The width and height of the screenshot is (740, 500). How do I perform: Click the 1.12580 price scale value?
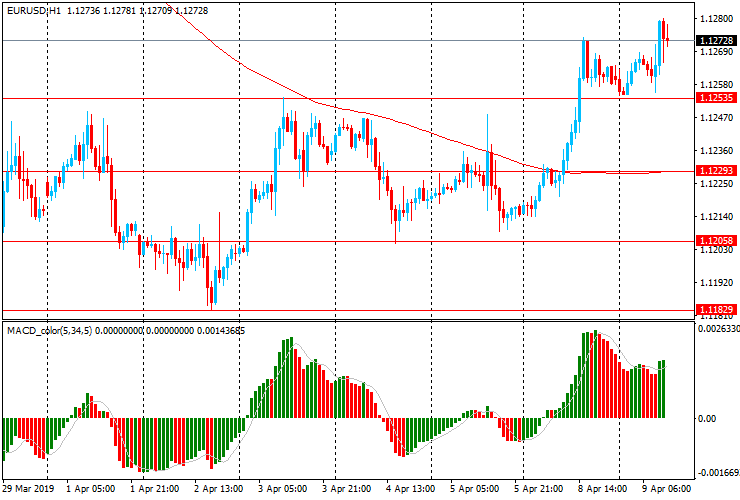click(717, 85)
